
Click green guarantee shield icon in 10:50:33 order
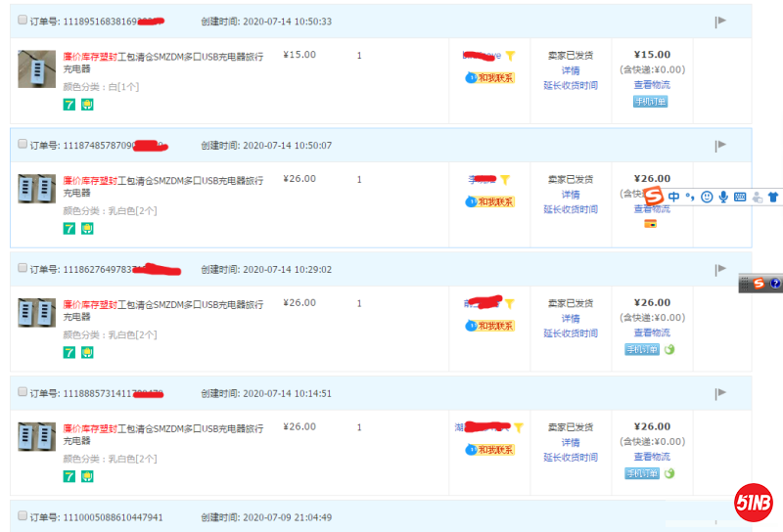(87, 105)
